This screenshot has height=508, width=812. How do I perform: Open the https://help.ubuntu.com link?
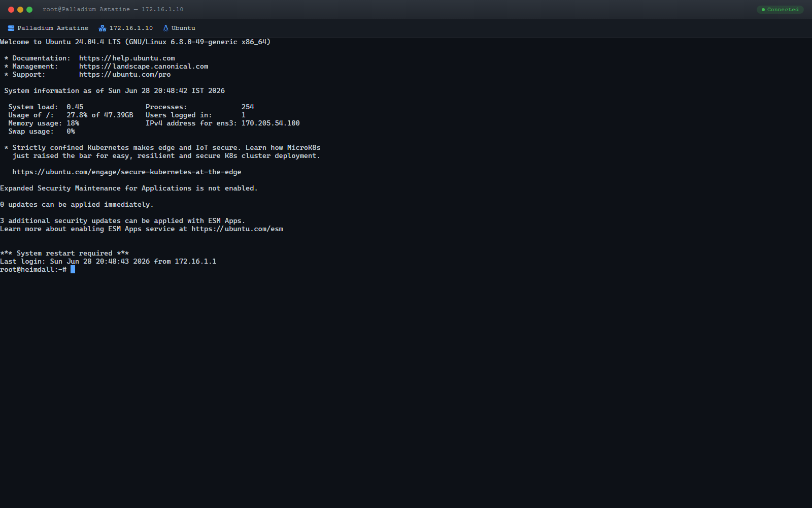[127, 58]
